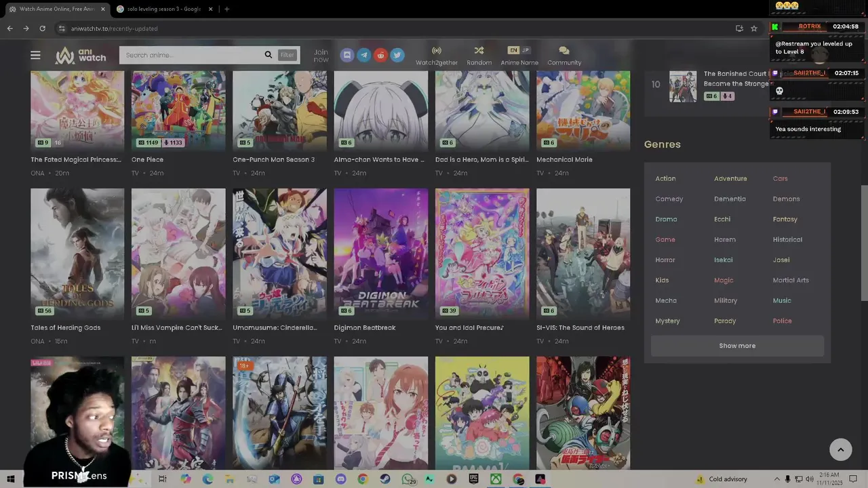Select the Adventure genre
Screen dimensions: 868x488
730,178
